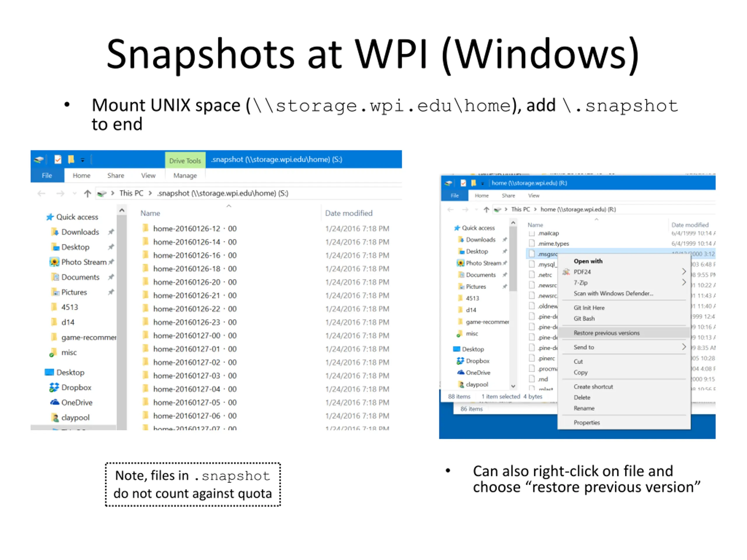
Task: Choose Cut from the context menu
Action: click(x=624, y=362)
